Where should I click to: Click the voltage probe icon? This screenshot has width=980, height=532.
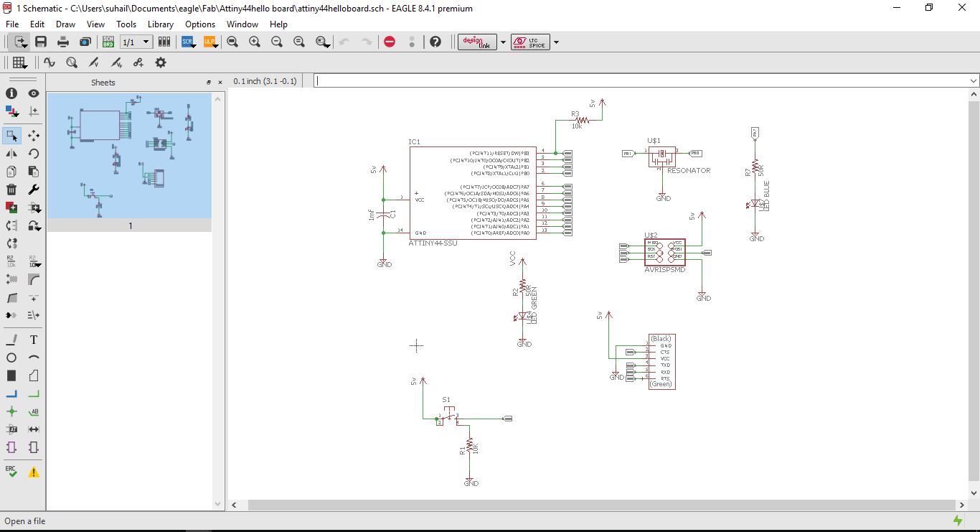click(94, 62)
